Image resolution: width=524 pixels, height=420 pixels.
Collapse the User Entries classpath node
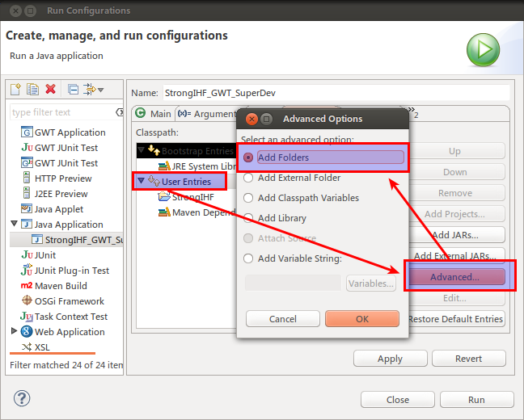click(142, 181)
